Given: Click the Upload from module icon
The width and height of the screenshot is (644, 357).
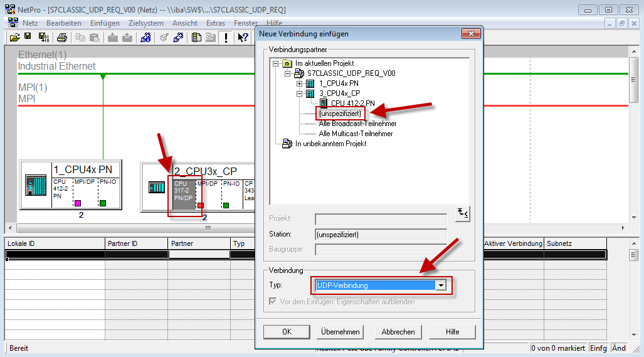Looking at the screenshot, I should click(127, 38).
